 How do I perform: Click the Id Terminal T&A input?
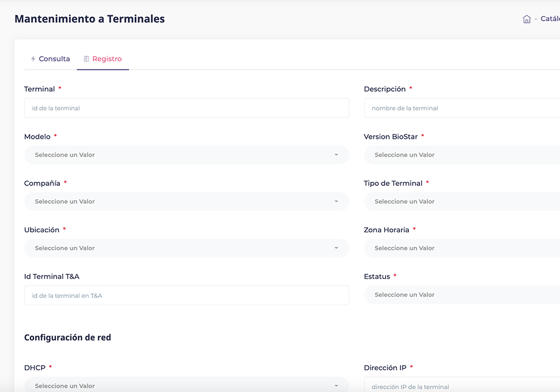pos(186,295)
